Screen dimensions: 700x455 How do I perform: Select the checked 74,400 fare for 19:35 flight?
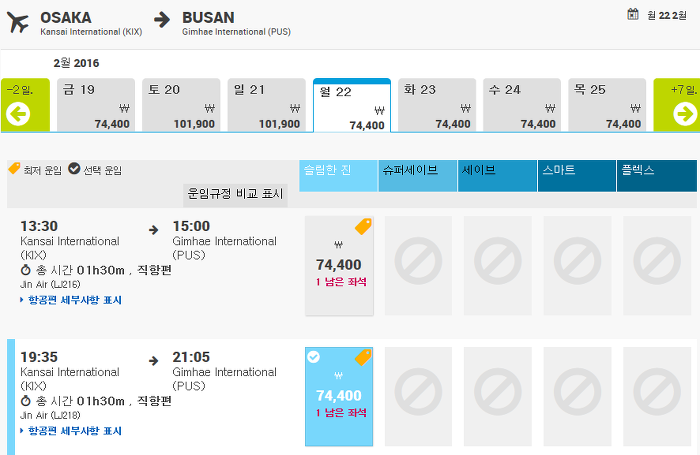(x=338, y=396)
